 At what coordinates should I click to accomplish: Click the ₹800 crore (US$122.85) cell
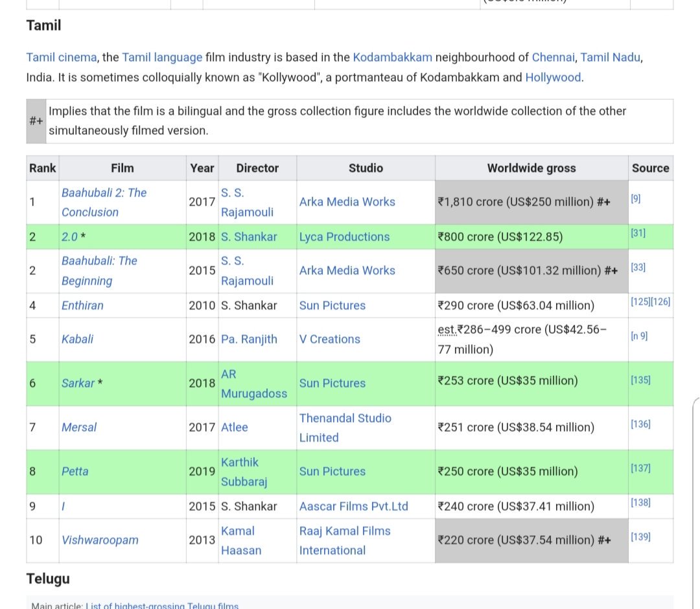pyautogui.click(x=531, y=237)
